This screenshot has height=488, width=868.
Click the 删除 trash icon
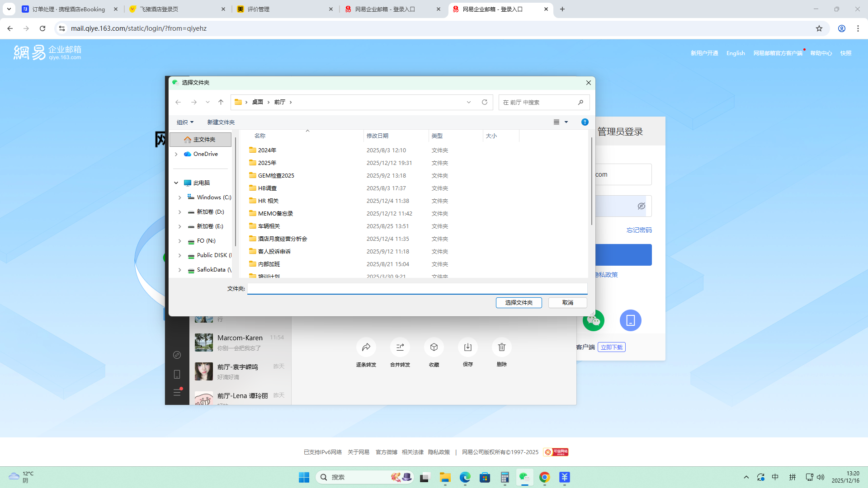tap(501, 347)
